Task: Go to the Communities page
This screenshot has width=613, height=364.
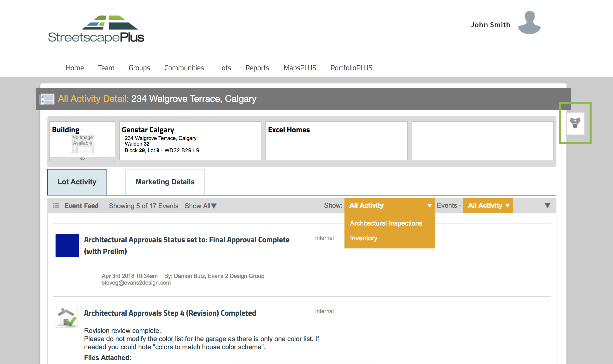Action: [x=184, y=68]
